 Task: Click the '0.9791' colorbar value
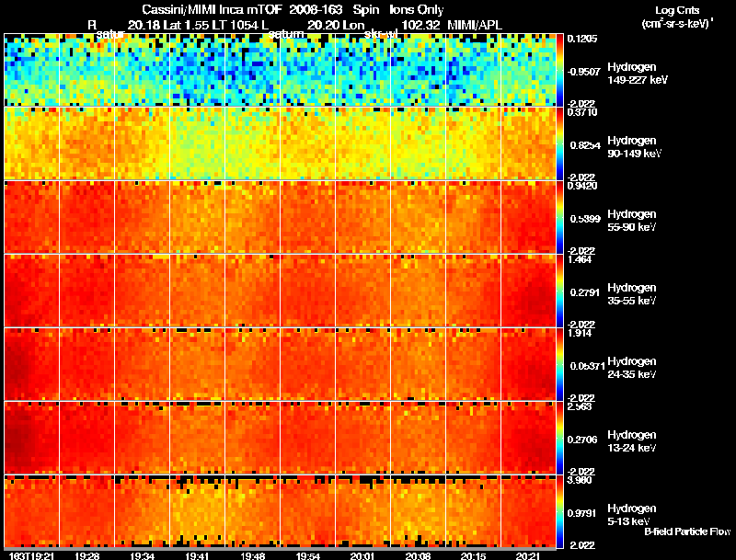point(582,514)
